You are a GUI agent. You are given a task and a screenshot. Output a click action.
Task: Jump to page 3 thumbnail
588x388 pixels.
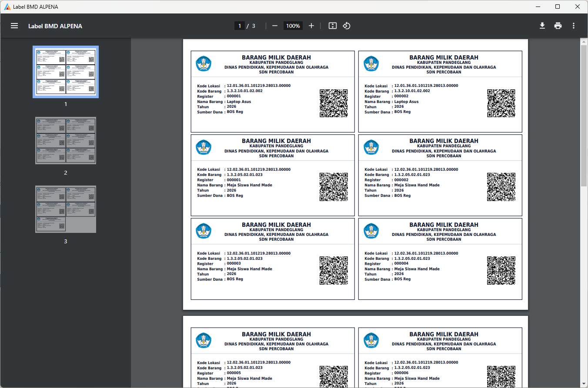click(x=66, y=209)
